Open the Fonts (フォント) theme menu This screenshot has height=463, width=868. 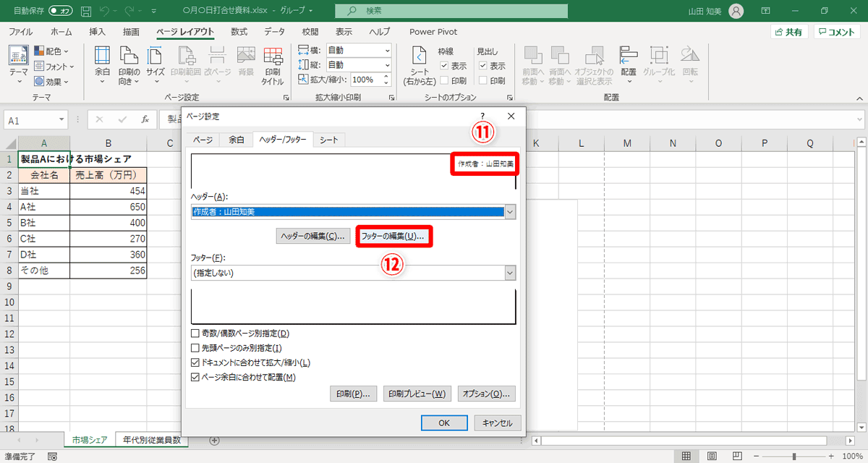click(55, 67)
